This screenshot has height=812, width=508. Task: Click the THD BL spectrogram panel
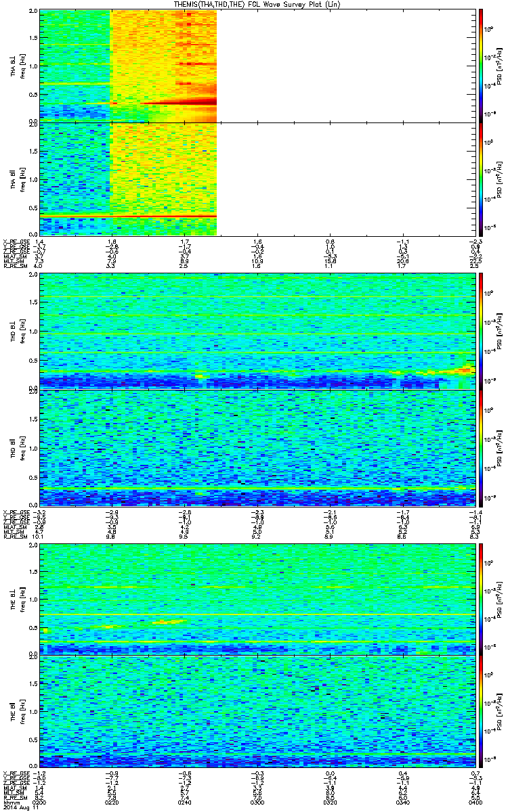coord(257,330)
